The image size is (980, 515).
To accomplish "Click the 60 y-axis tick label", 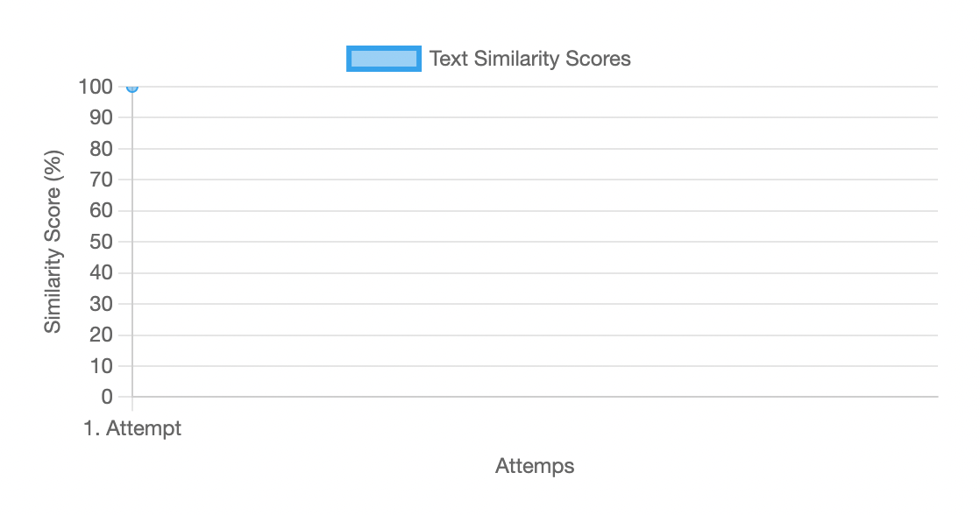I will pos(103,211).
